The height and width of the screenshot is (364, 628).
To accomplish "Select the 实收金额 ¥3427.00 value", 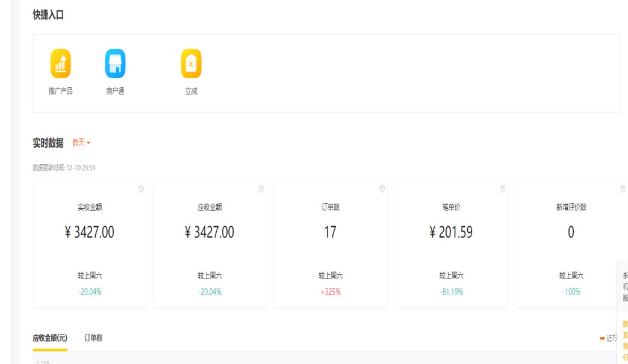I will [x=89, y=232].
